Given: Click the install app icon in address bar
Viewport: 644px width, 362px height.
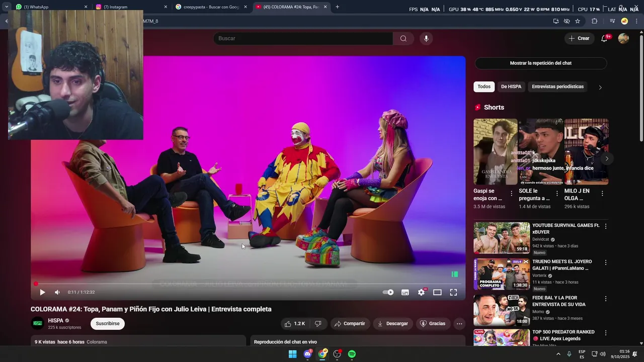Looking at the screenshot, I should pyautogui.click(x=556, y=21).
